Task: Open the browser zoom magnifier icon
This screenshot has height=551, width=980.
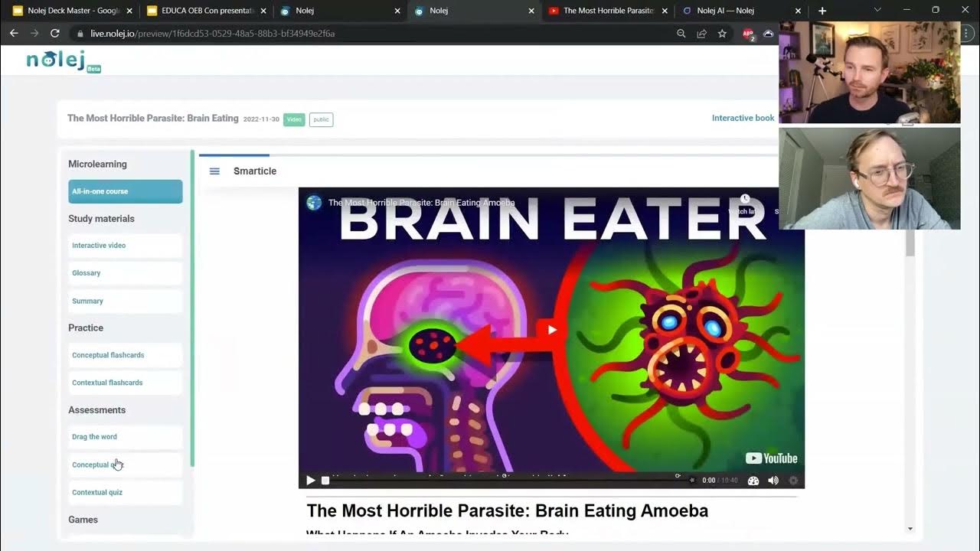Action: pos(681,34)
